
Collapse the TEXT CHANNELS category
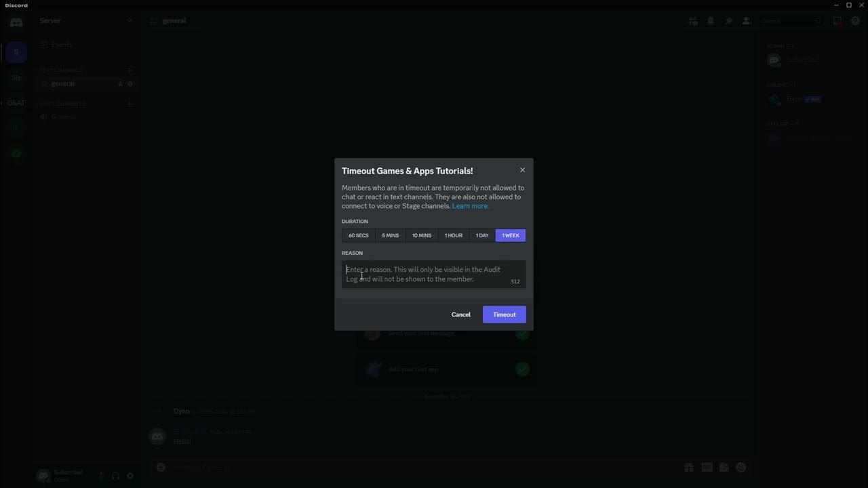pos(61,70)
